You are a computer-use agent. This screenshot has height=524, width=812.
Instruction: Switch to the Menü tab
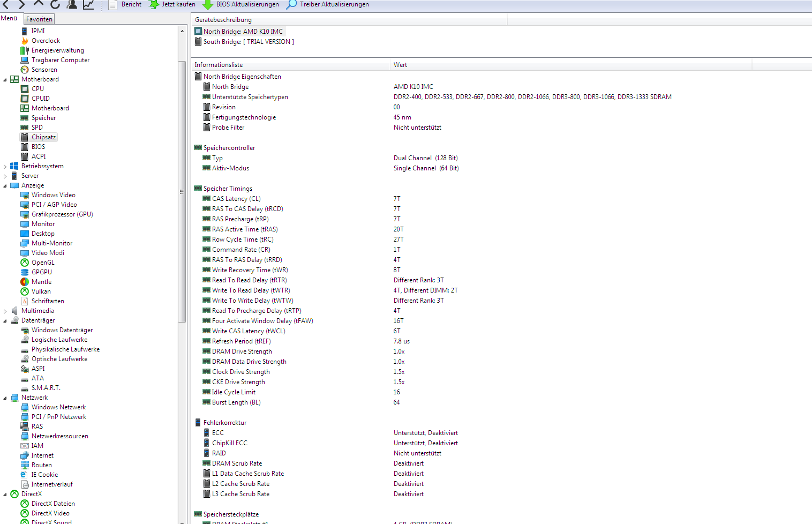(x=9, y=18)
